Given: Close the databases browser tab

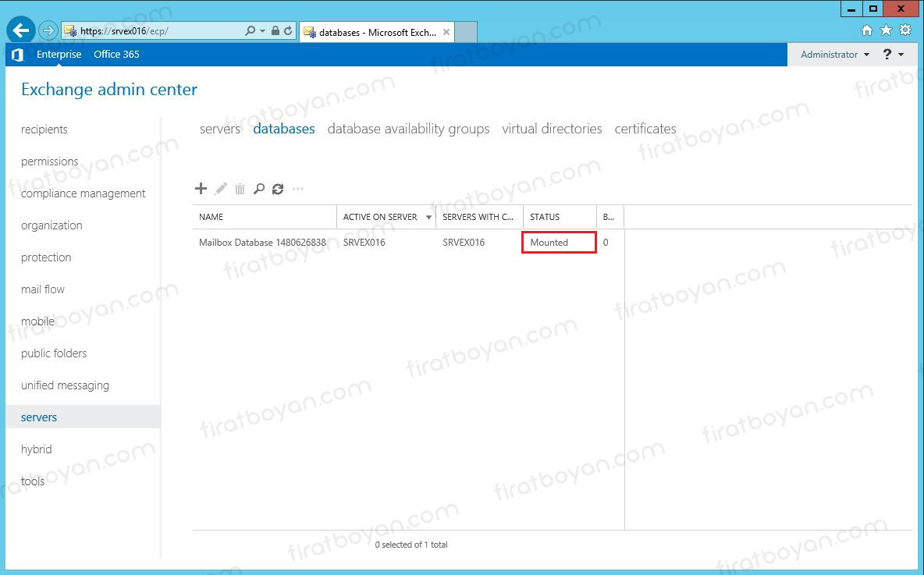Looking at the screenshot, I should click(x=446, y=33).
